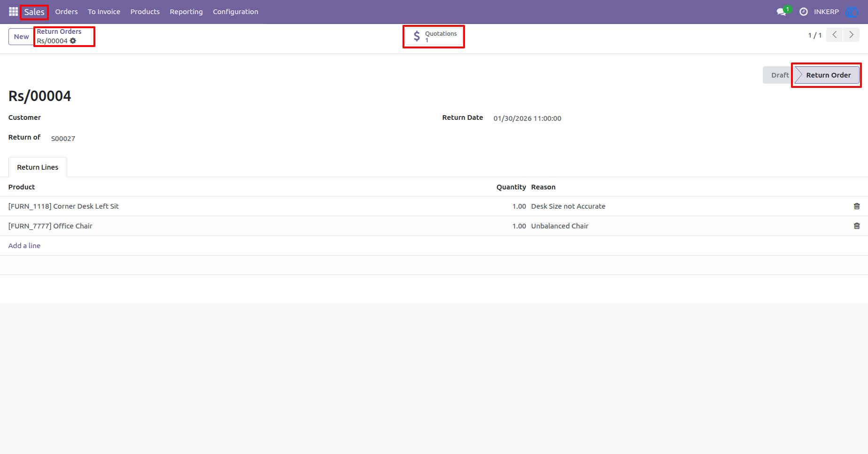Click the user avatar icon

pyautogui.click(x=852, y=12)
